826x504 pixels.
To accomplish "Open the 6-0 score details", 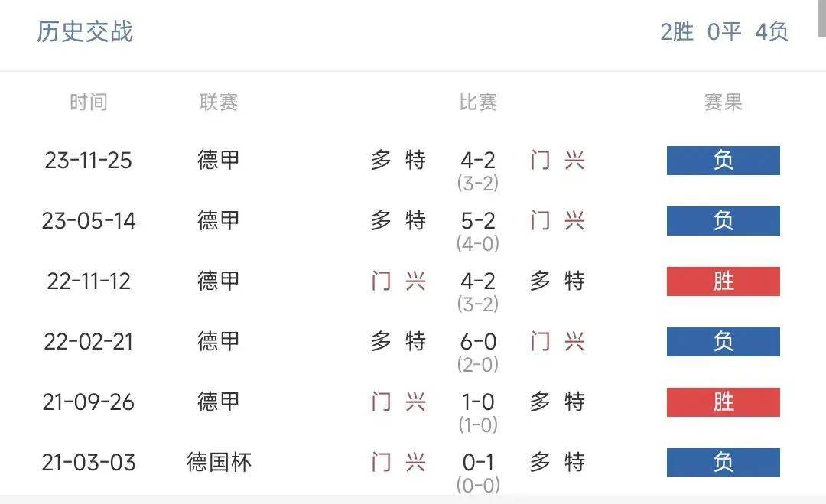I will (477, 341).
